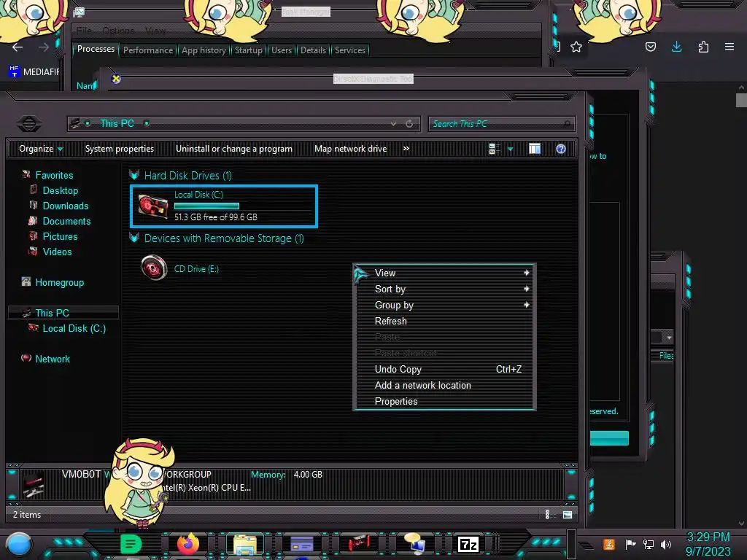The width and height of the screenshot is (747, 560).
Task: Click the Change your view icon
Action: (494, 149)
